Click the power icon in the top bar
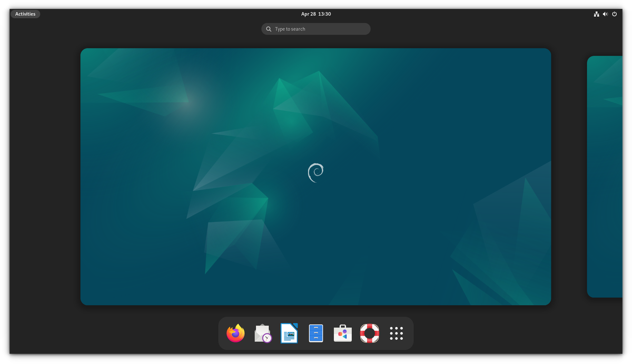Screen dimensions: 632x364 pos(614,14)
